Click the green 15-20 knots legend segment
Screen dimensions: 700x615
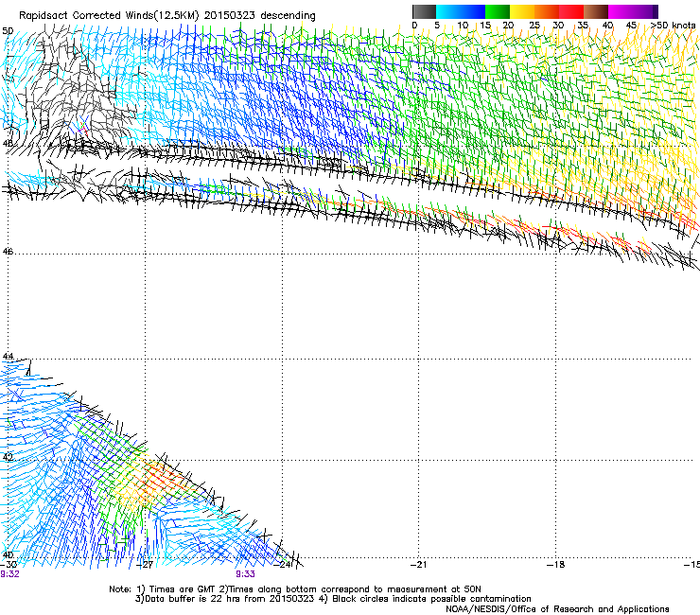click(498, 11)
